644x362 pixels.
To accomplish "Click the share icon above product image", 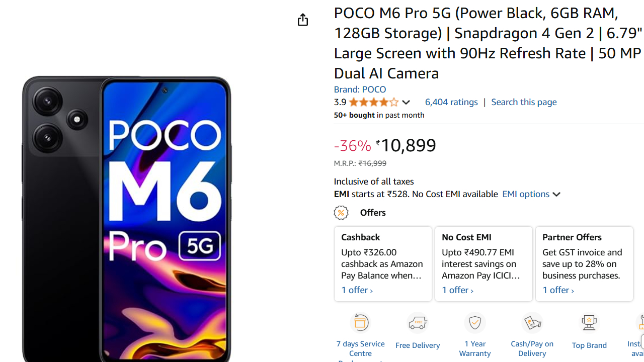I will (x=302, y=20).
